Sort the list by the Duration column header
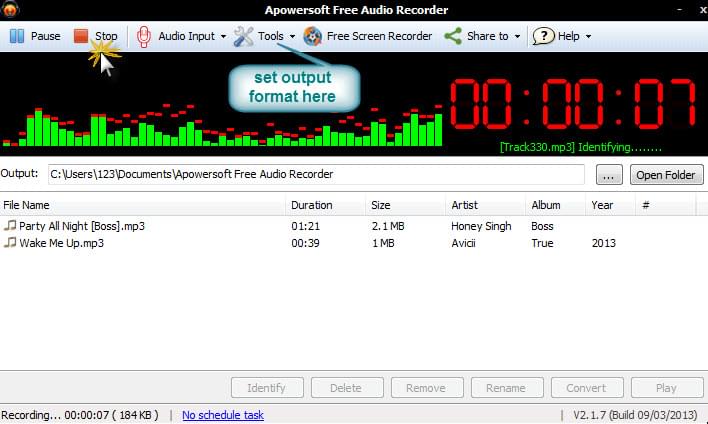 tap(311, 205)
